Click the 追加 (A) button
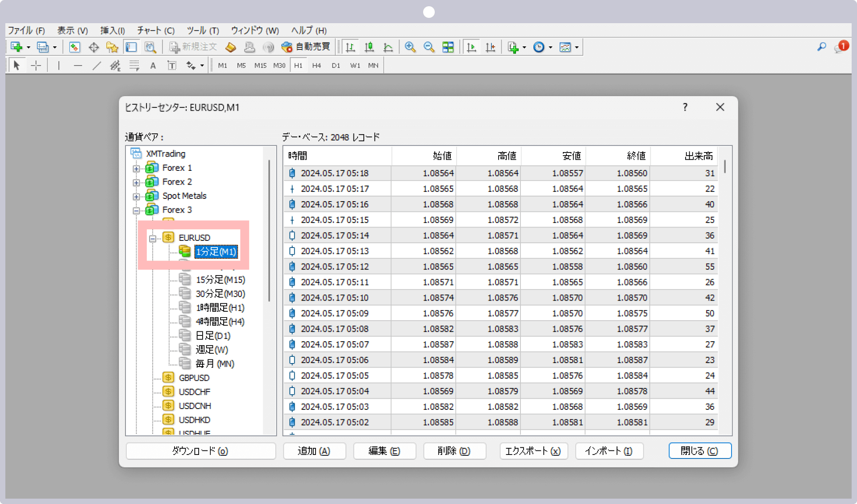857x504 pixels. coord(314,451)
